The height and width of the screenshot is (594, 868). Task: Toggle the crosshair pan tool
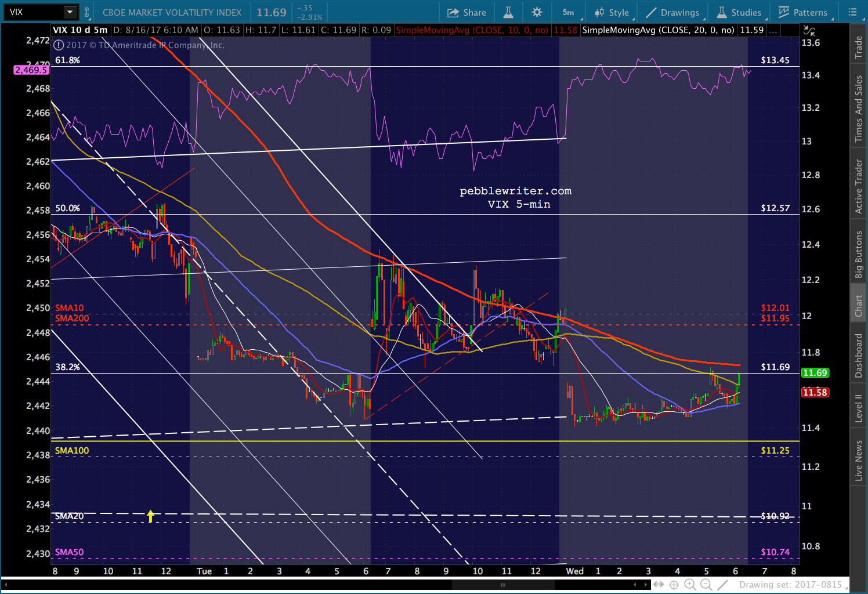(x=674, y=585)
